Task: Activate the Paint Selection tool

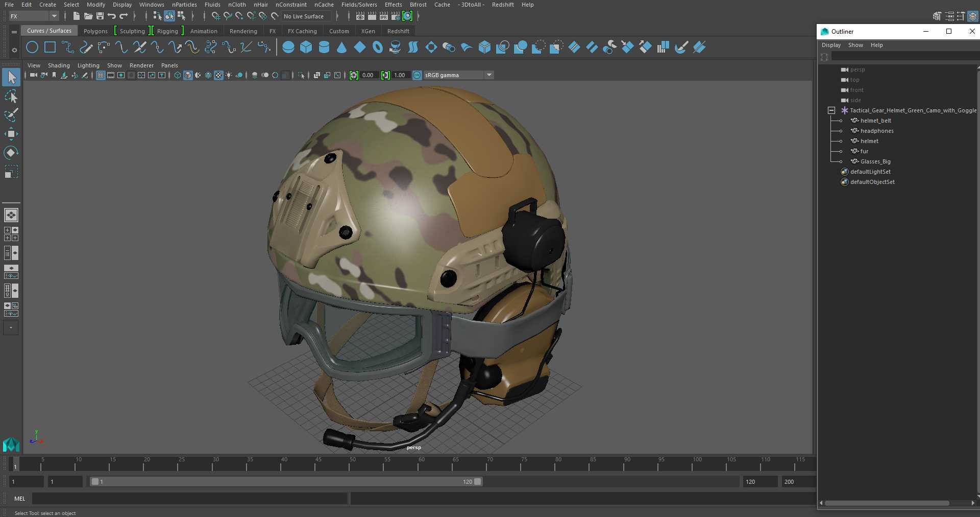Action: coord(11,115)
